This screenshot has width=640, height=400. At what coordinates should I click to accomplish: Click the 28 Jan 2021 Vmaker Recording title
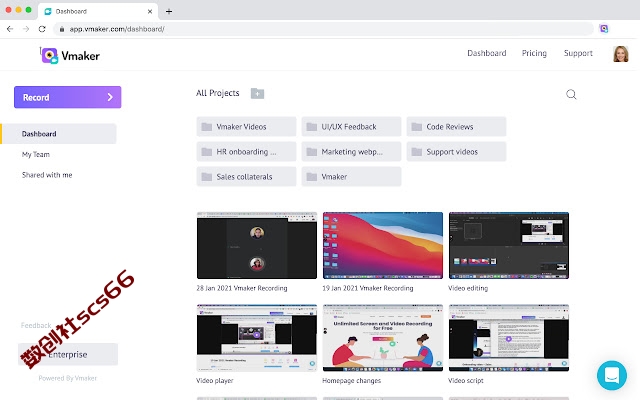click(x=242, y=288)
